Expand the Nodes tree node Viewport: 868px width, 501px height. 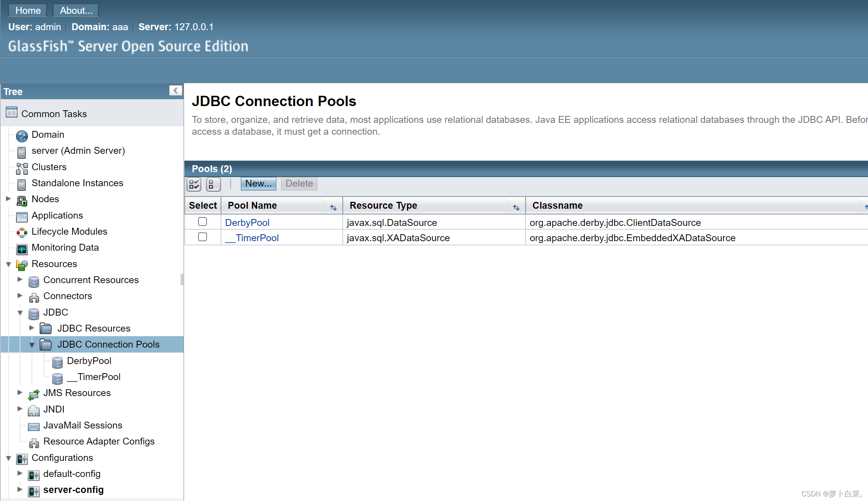pyautogui.click(x=8, y=199)
